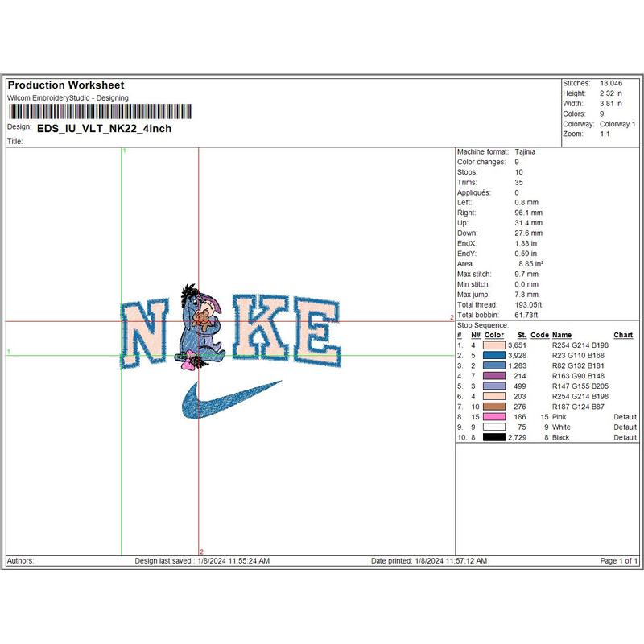Choose the white color swatch at stop 9
644x644 pixels.
click(x=493, y=427)
